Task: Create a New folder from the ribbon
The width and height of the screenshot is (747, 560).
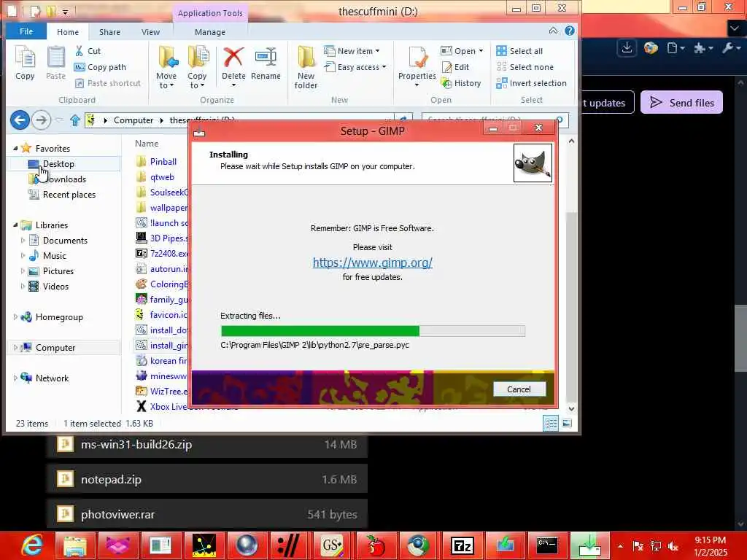Action: point(306,67)
